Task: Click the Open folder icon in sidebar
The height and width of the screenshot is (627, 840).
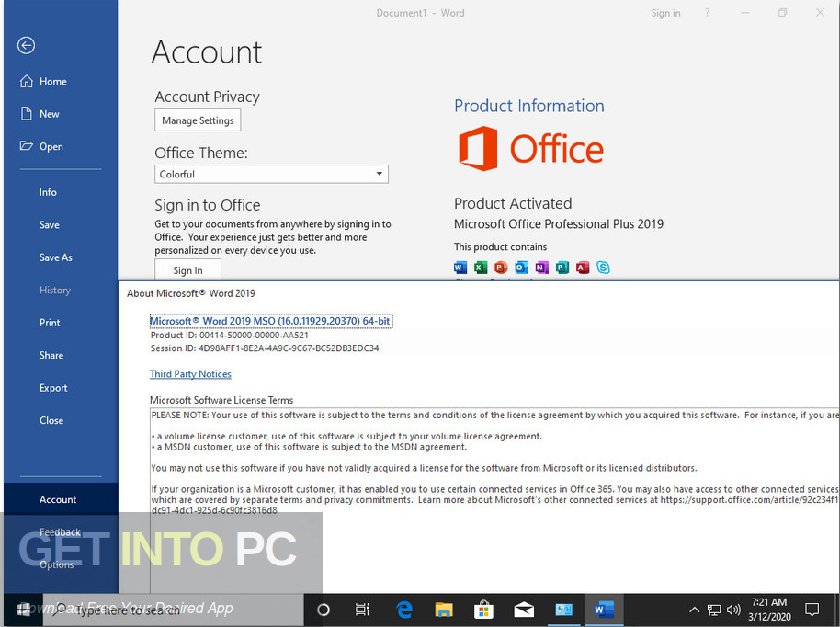Action: (x=27, y=146)
